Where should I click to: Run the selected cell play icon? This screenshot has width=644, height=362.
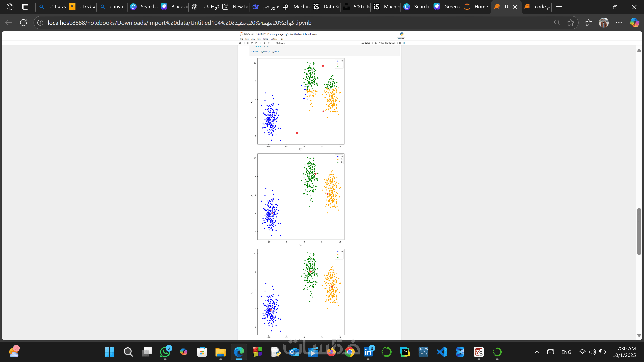coord(260,43)
